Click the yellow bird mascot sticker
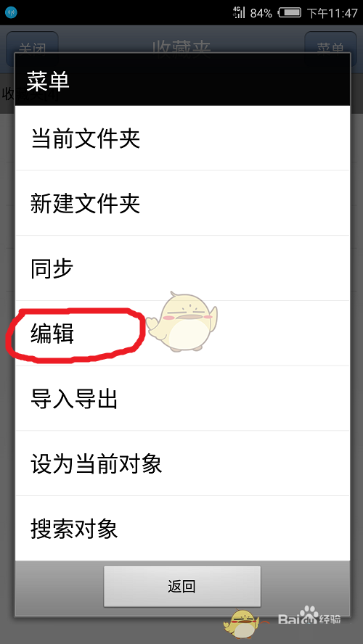The height and width of the screenshot is (644, 363). pos(181,321)
